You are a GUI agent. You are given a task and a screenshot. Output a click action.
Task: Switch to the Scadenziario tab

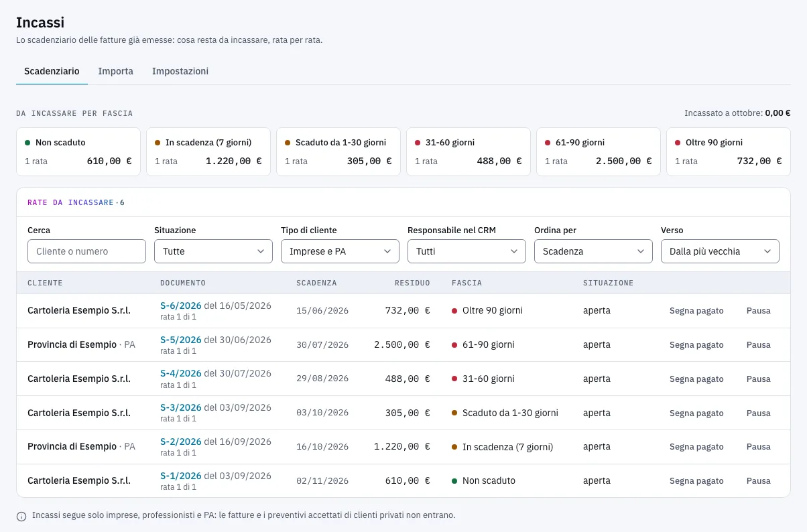tap(52, 71)
